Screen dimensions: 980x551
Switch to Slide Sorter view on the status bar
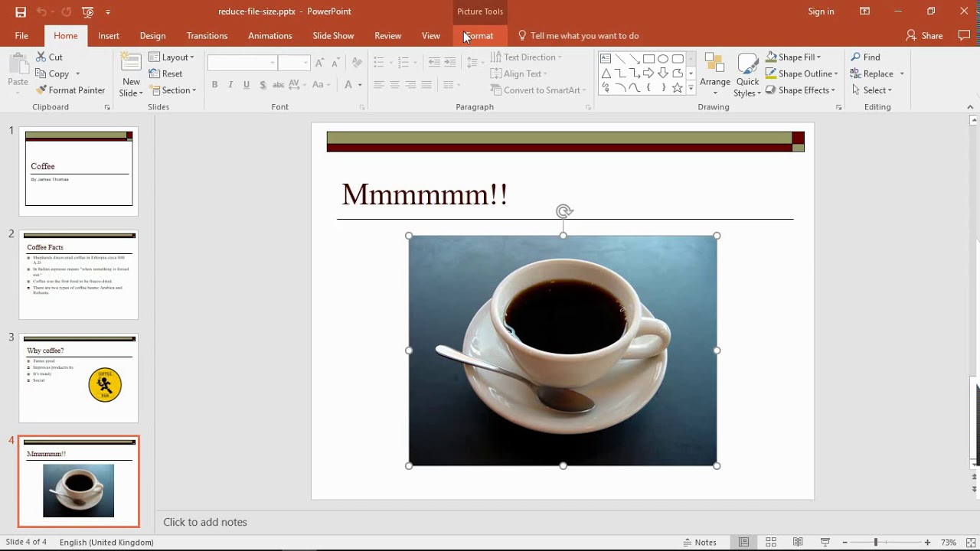[x=770, y=542]
